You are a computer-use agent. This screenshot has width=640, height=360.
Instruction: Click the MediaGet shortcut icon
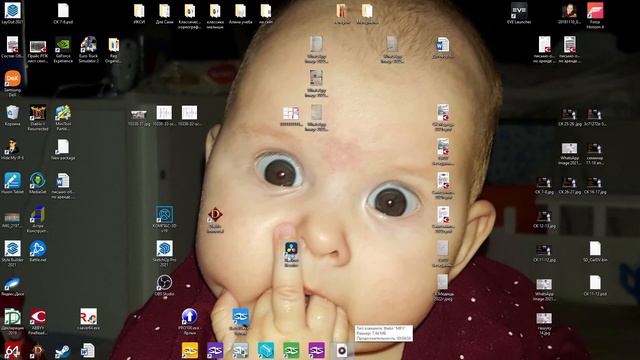click(x=38, y=181)
